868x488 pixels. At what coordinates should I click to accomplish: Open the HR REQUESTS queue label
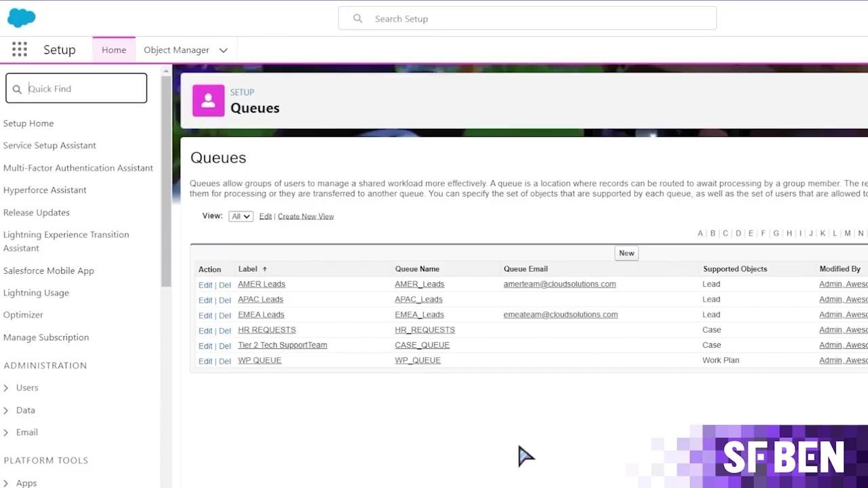[x=267, y=330]
